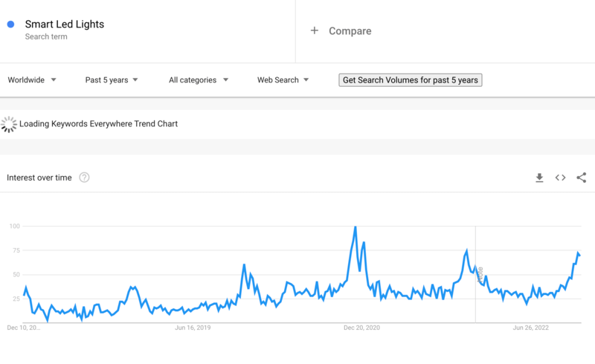Click the plus icon beside Compare
Image resolution: width=595 pixels, height=364 pixels.
[x=315, y=30]
